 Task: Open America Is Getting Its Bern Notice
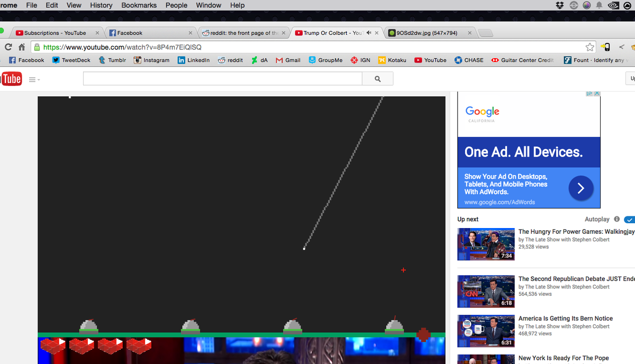(x=566, y=319)
